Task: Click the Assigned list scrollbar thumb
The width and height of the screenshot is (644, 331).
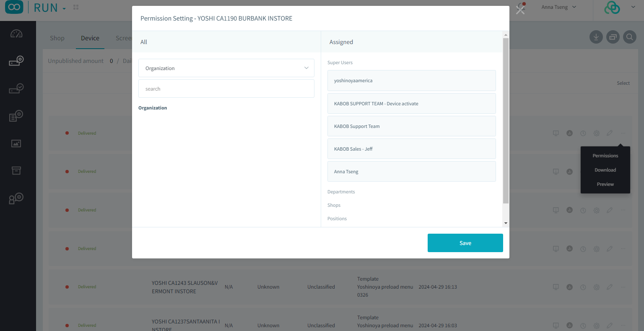Action: tap(506, 121)
